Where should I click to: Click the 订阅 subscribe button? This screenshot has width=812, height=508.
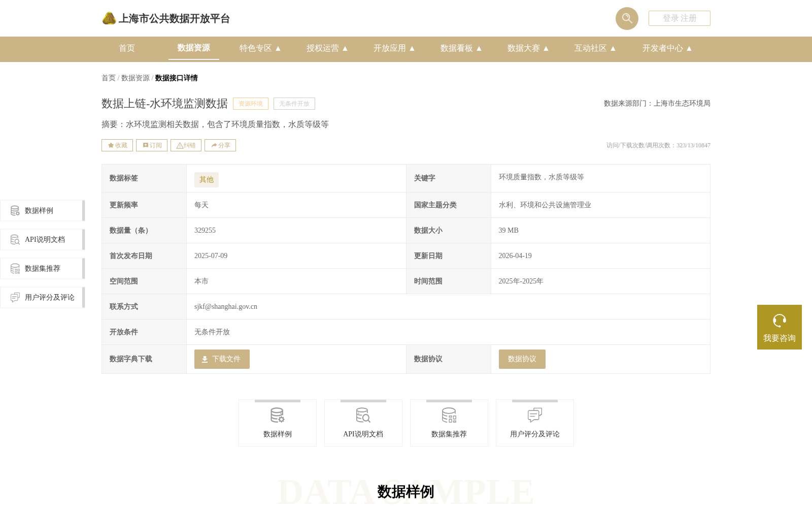152,145
